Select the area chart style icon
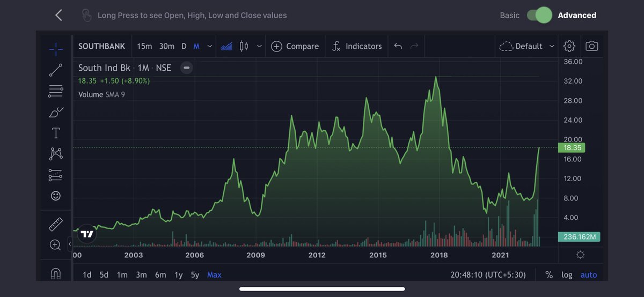644x297 pixels. [x=226, y=46]
